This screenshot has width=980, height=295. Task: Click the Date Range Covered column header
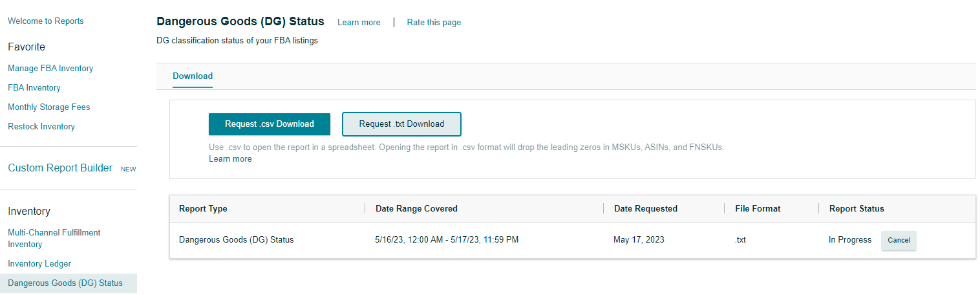coord(416,209)
